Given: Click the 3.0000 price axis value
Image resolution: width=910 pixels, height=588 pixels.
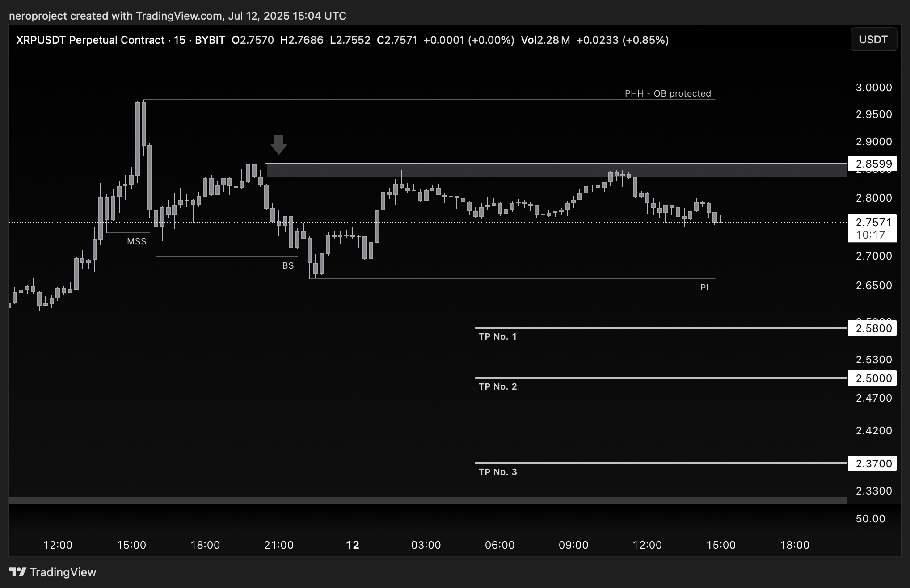Looking at the screenshot, I should (x=874, y=88).
